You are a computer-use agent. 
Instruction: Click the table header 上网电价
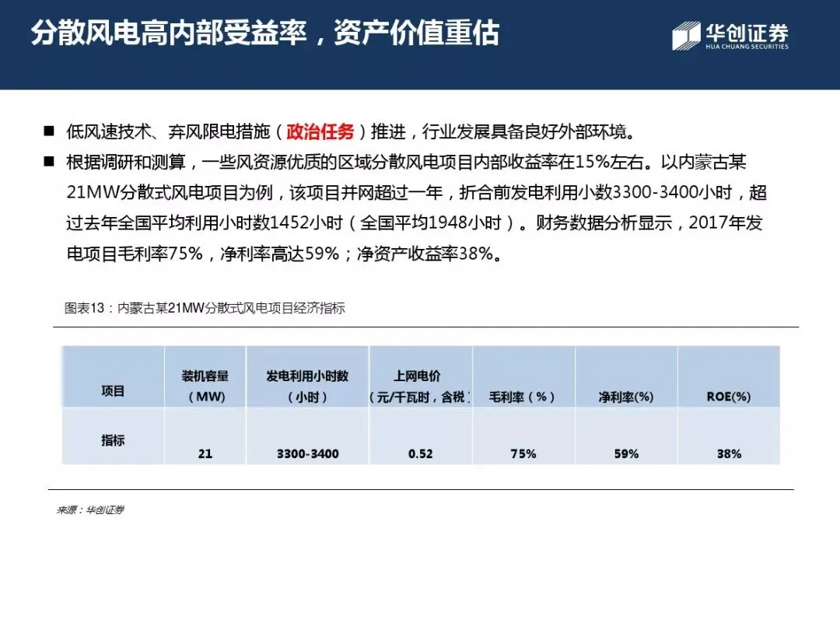pyautogui.click(x=419, y=387)
